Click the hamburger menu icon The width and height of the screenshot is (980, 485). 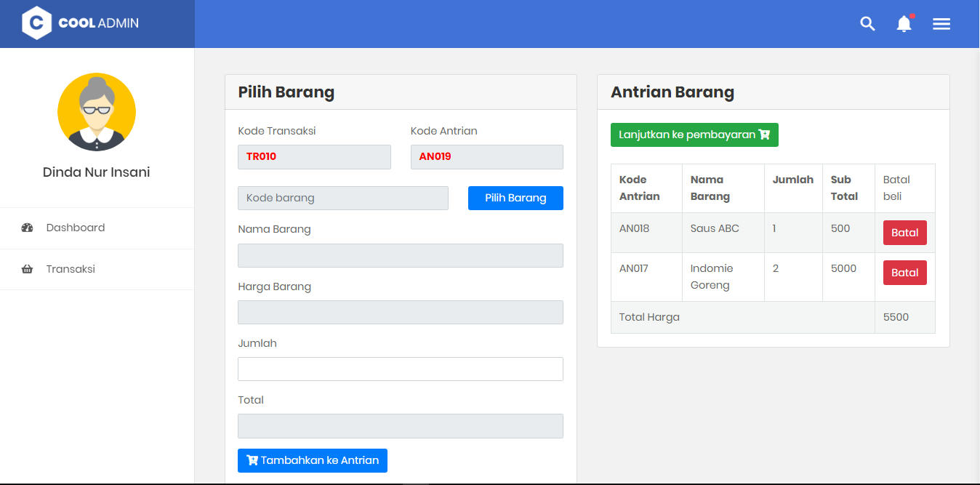pos(941,23)
